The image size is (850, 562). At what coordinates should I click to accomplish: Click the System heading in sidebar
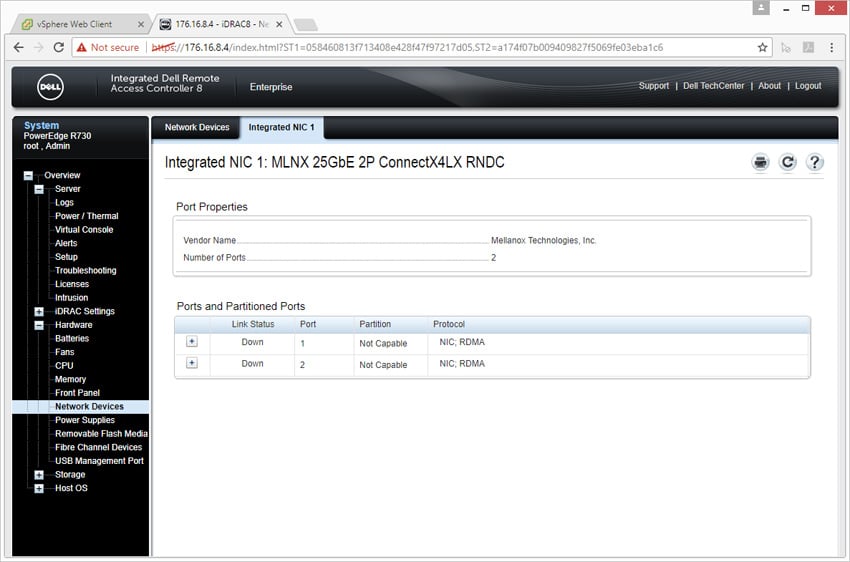[41, 125]
